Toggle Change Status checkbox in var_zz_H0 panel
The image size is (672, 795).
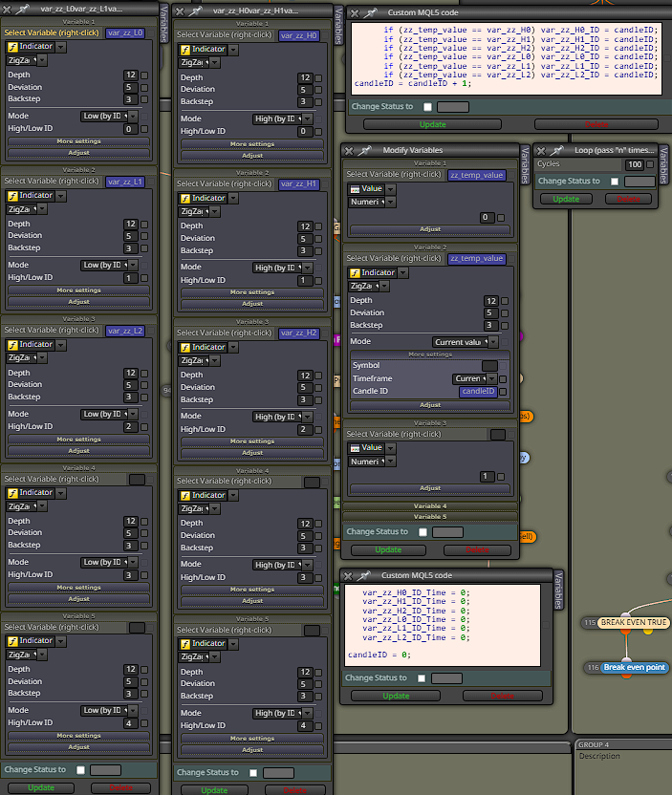click(x=253, y=773)
